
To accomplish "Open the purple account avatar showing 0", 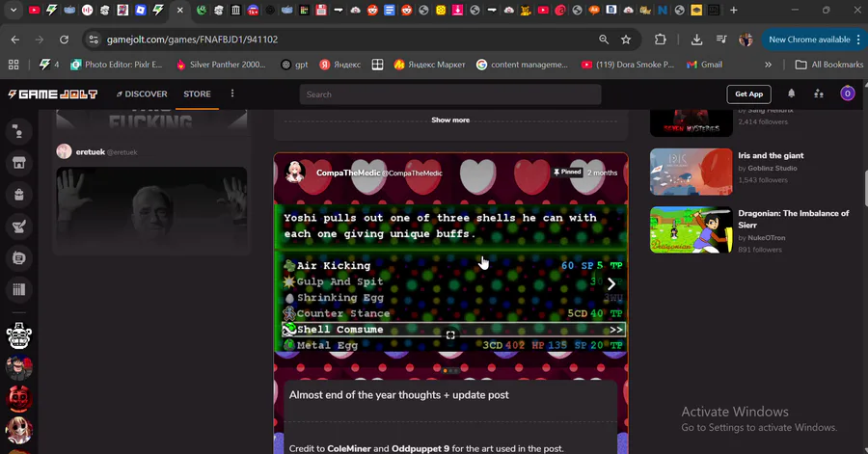I will click(847, 93).
